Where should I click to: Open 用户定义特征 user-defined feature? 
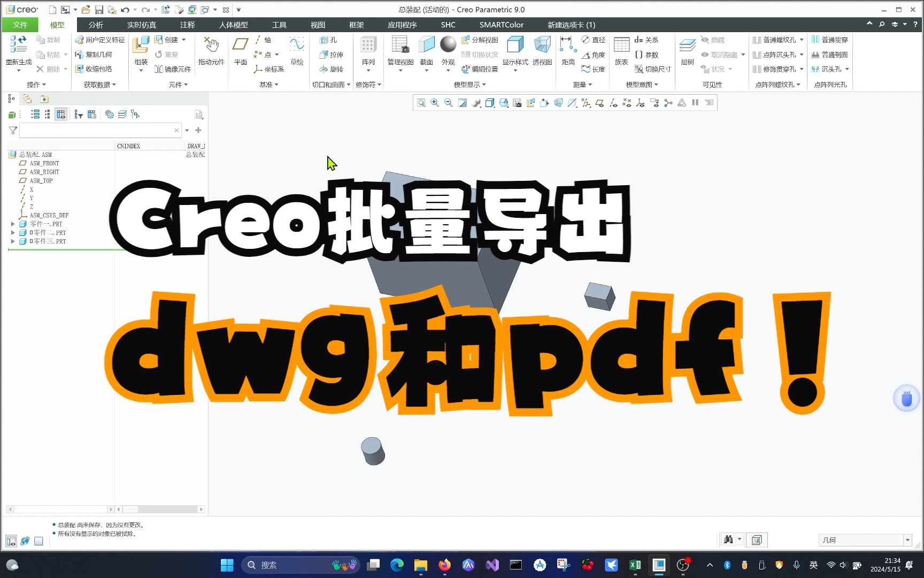[x=100, y=40]
